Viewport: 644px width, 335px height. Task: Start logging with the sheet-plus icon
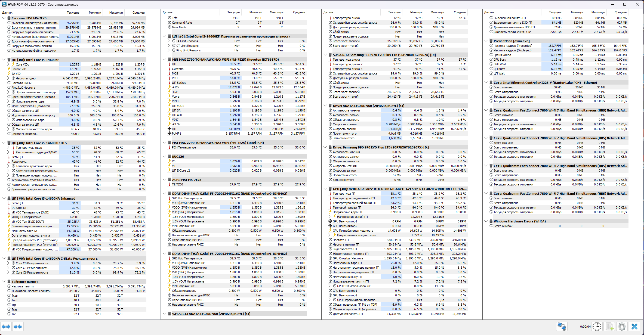(x=610, y=327)
